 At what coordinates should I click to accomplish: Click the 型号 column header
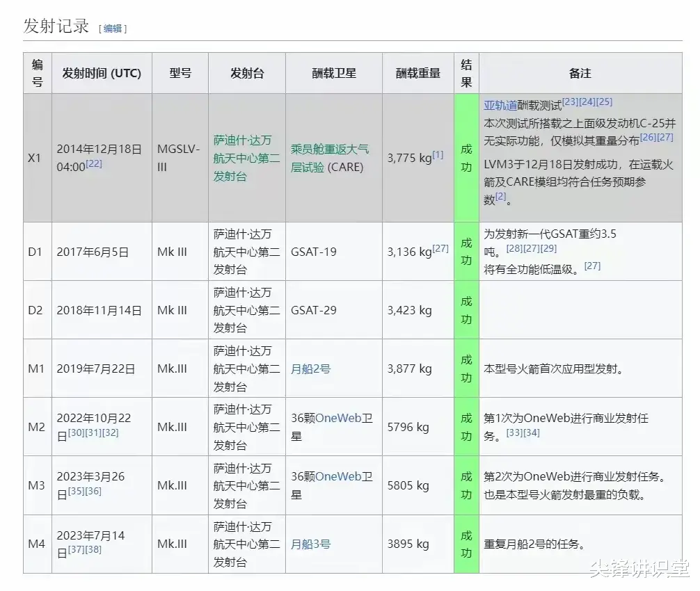(x=180, y=73)
